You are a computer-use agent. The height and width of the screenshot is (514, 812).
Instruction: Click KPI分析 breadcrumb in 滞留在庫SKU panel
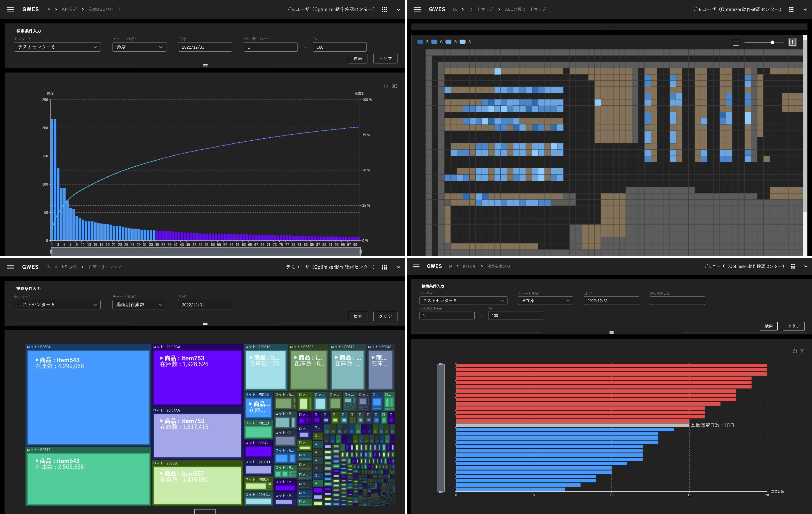(x=469, y=266)
